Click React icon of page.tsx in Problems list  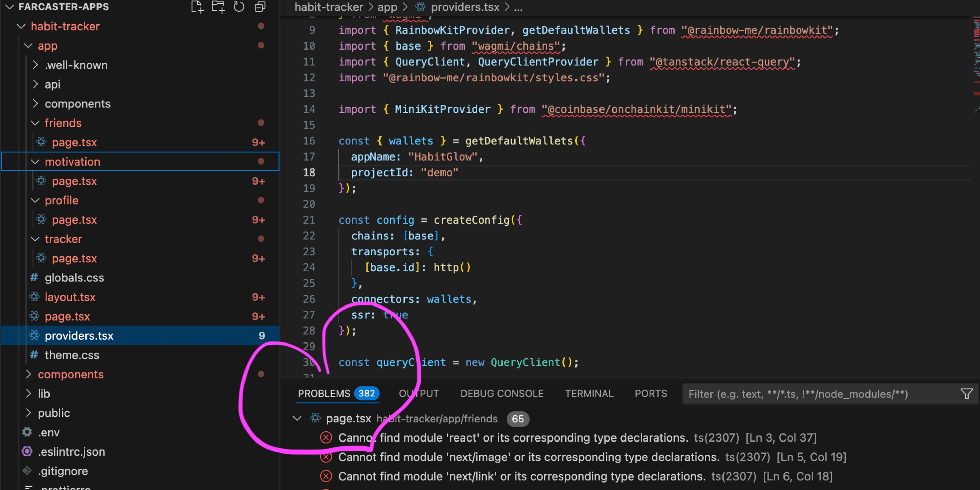[315, 418]
